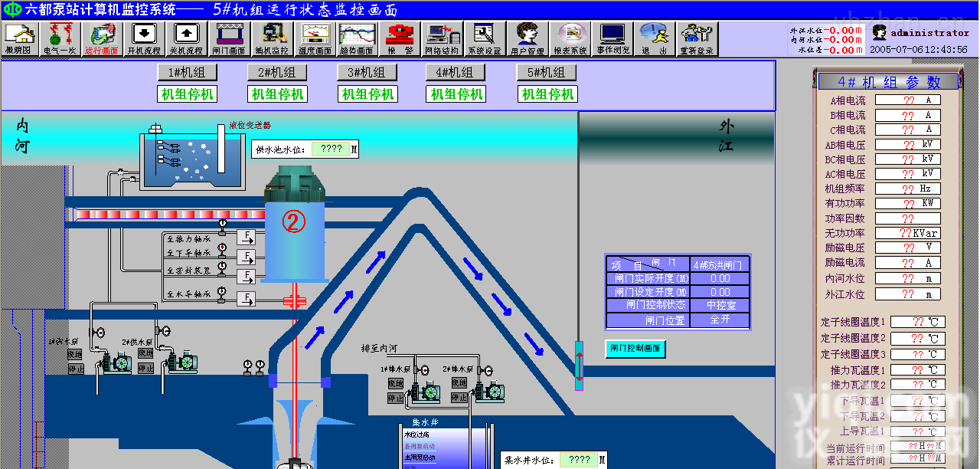Image resolution: width=980 pixels, height=469 pixels.
Task: Open the 关机流程 shutdown flow icon
Action: [185, 38]
